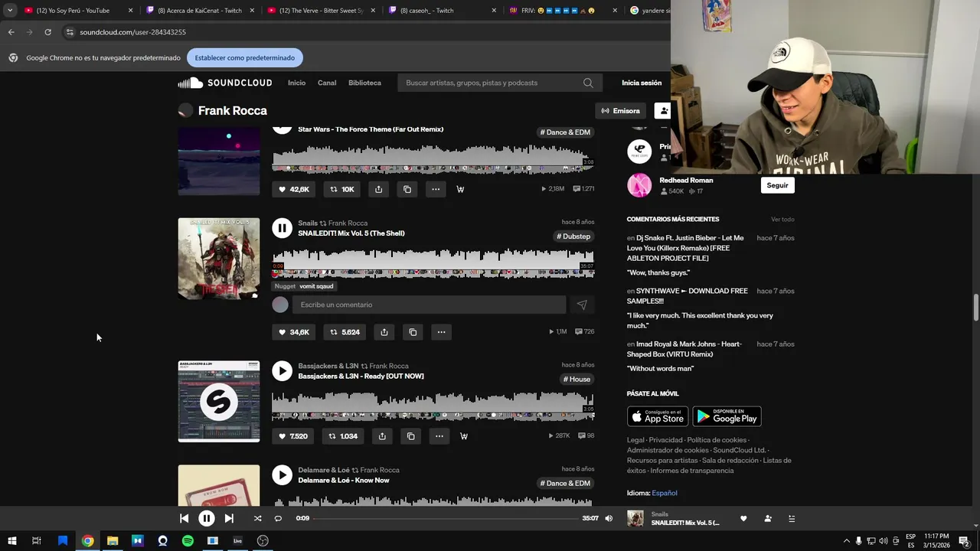Switch to Acerca de KaiCenat Twitch tab
This screenshot has width=980, height=551.
click(x=200, y=11)
